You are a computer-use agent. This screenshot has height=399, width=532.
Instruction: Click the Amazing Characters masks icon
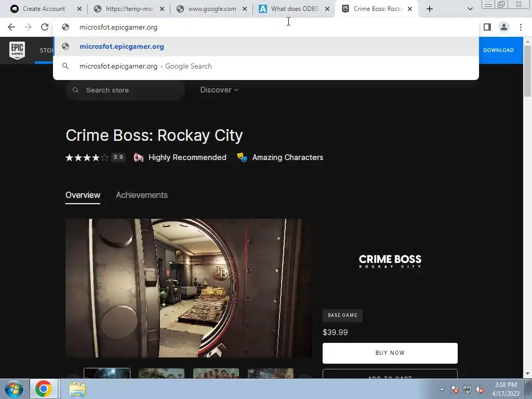(x=242, y=157)
